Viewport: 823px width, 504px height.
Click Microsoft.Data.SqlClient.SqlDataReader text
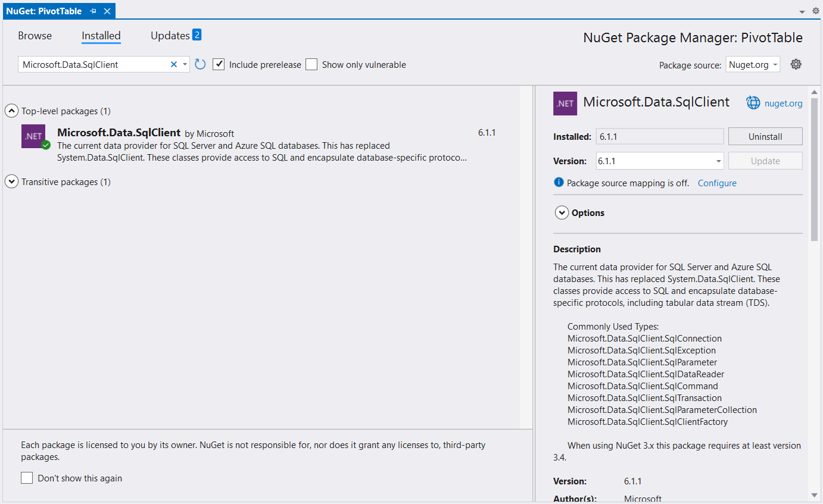(646, 374)
